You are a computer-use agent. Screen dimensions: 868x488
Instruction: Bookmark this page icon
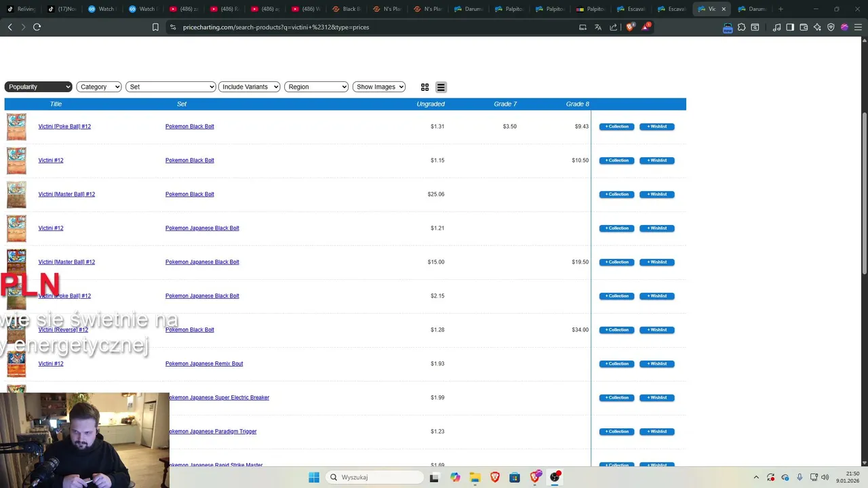[155, 27]
